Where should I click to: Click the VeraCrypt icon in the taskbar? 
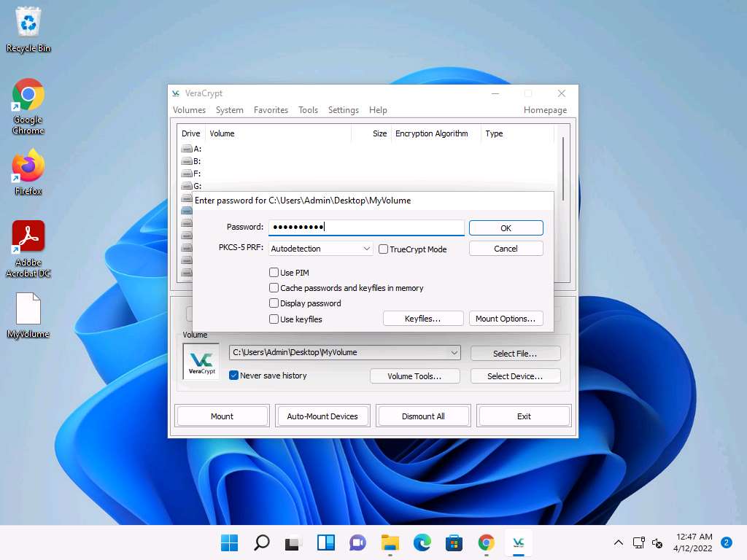point(519,542)
